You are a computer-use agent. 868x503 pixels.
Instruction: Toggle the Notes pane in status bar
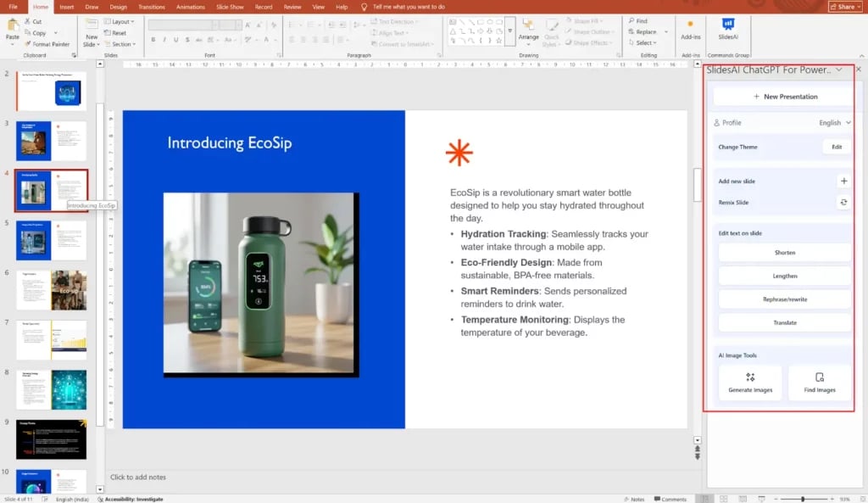point(633,499)
